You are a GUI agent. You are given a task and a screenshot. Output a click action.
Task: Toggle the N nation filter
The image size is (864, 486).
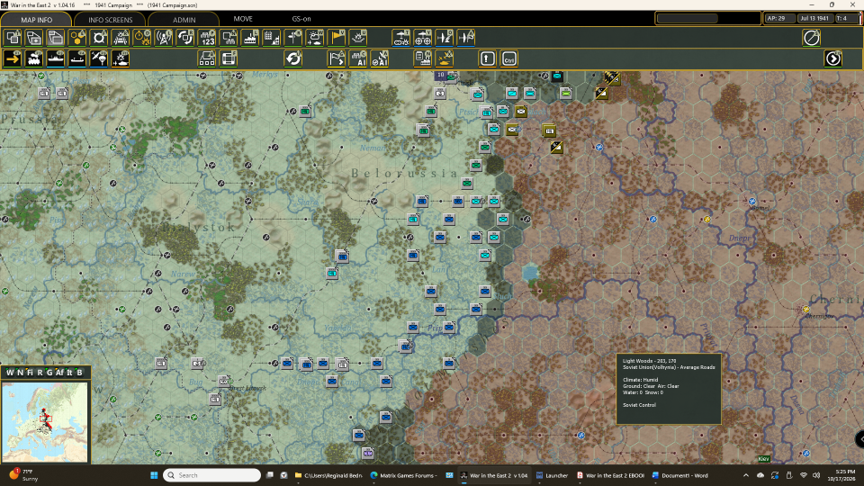20,372
